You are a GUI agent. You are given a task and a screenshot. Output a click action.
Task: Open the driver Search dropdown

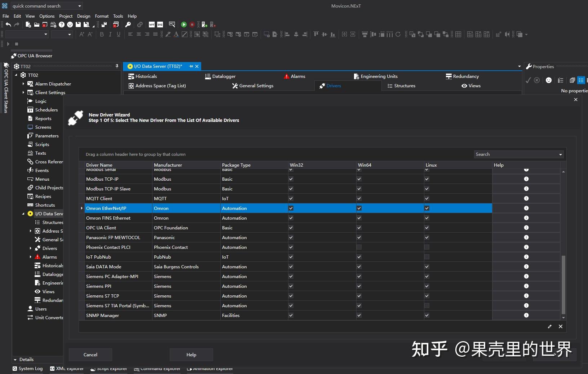pos(560,154)
